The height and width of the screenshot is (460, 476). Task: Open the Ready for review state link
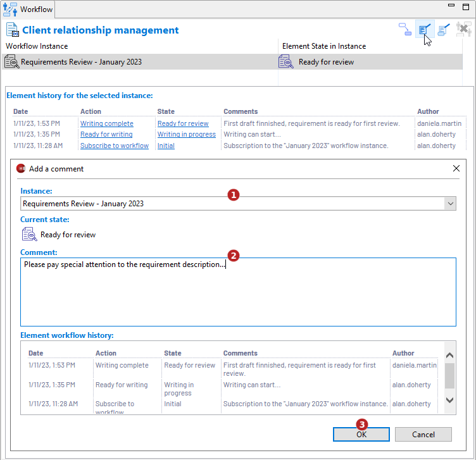(x=183, y=123)
